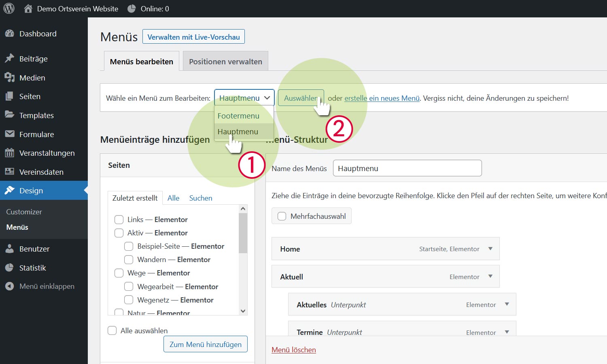Viewport: 607px width, 364px height.
Task: Expand the Termine Unterpunkt item arrow
Action: coord(507,332)
